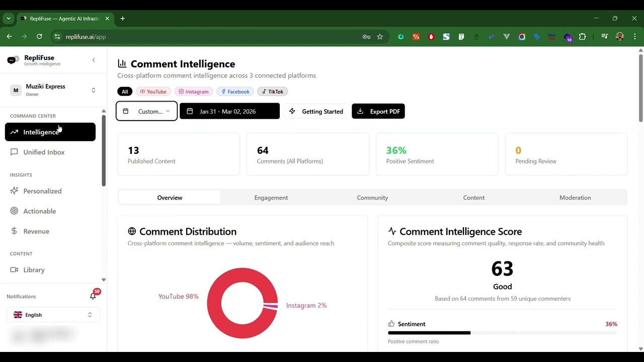The width and height of the screenshot is (644, 362).
Task: Collapse the RepliFuse sidebar with the chevron
Action: (x=93, y=60)
